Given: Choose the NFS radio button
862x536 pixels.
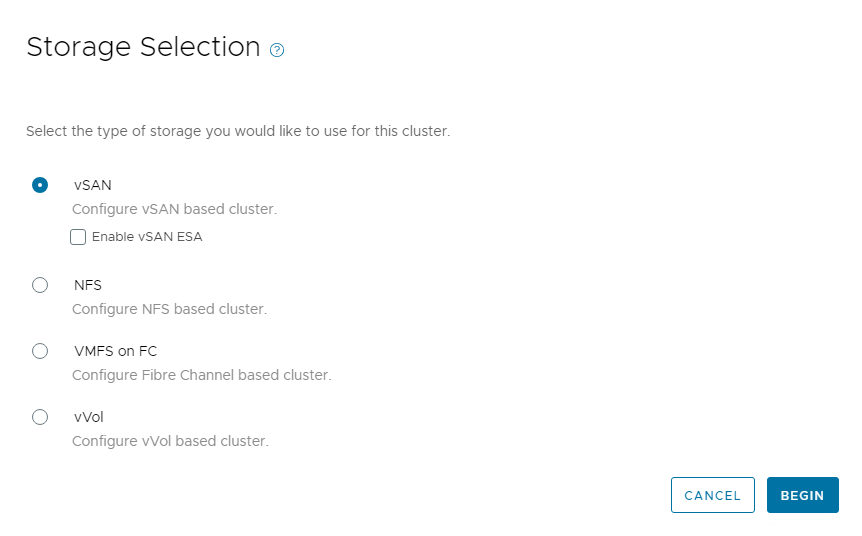Looking at the screenshot, I should (40, 285).
